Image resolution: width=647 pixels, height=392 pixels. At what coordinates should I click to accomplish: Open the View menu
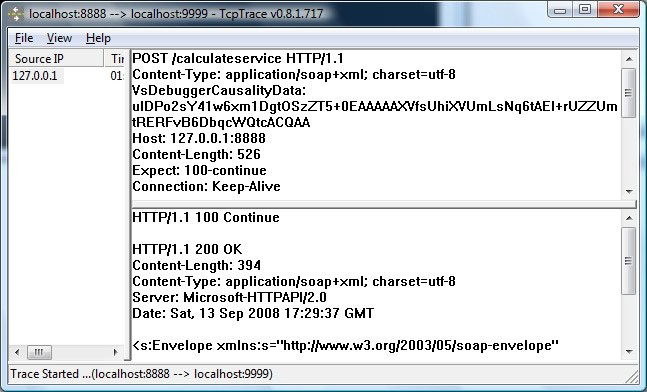(59, 38)
